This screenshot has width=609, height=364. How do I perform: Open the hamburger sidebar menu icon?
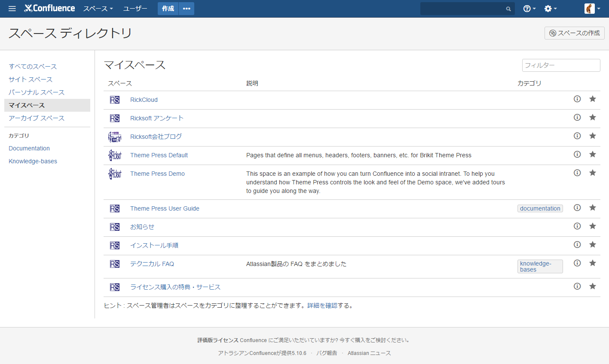(x=12, y=9)
